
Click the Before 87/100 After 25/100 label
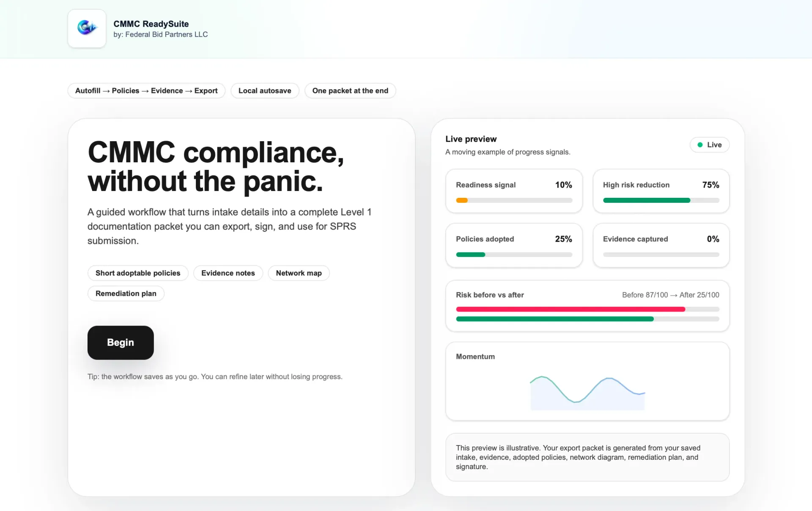[671, 295]
